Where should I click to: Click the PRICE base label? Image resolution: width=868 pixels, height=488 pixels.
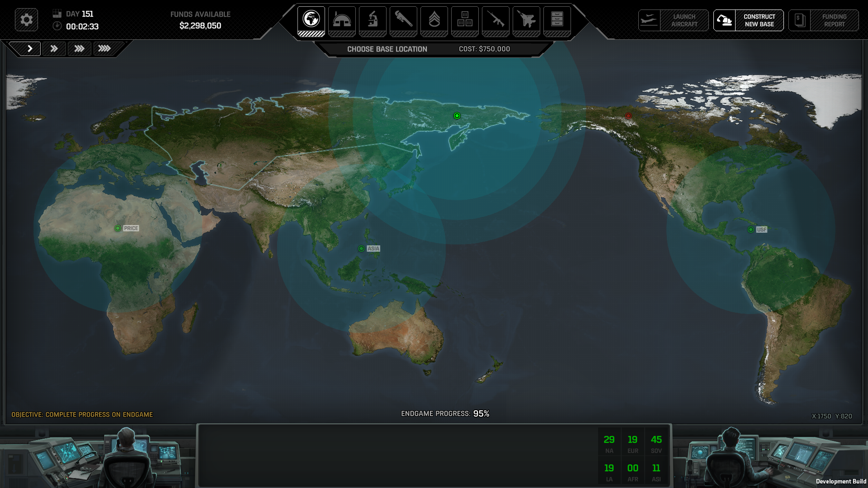(x=131, y=228)
